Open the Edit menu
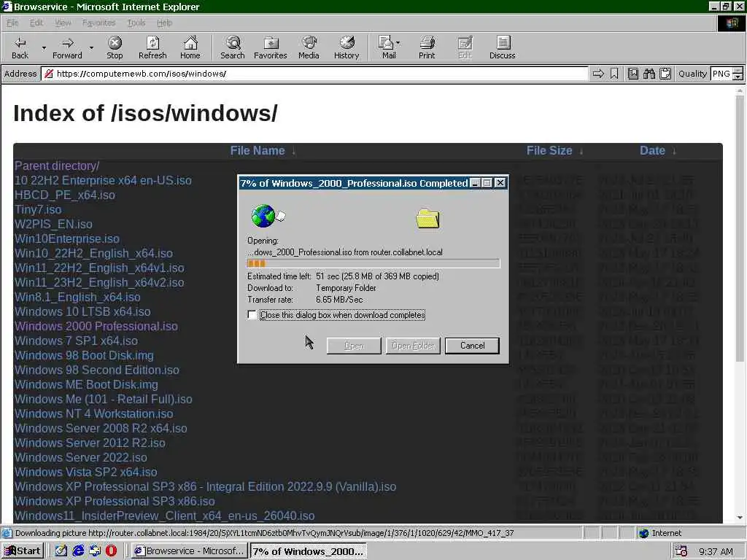The width and height of the screenshot is (747, 560). (x=36, y=23)
